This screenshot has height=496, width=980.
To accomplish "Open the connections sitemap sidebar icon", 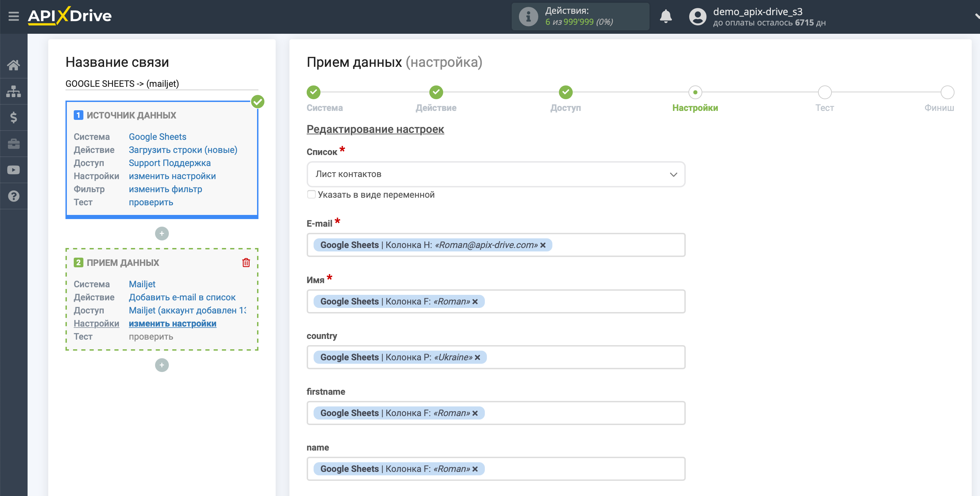I will [14, 91].
